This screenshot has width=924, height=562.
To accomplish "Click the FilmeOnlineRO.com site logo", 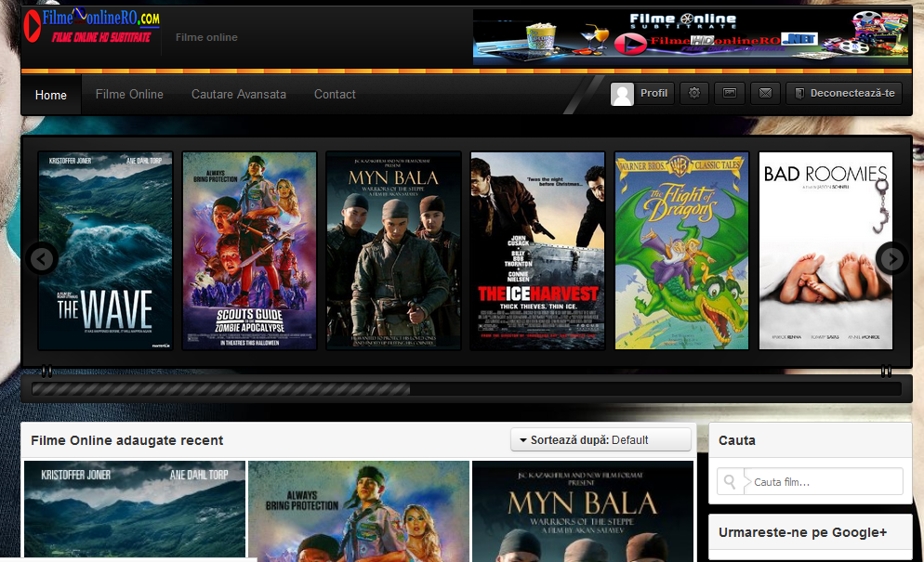I will [x=92, y=27].
